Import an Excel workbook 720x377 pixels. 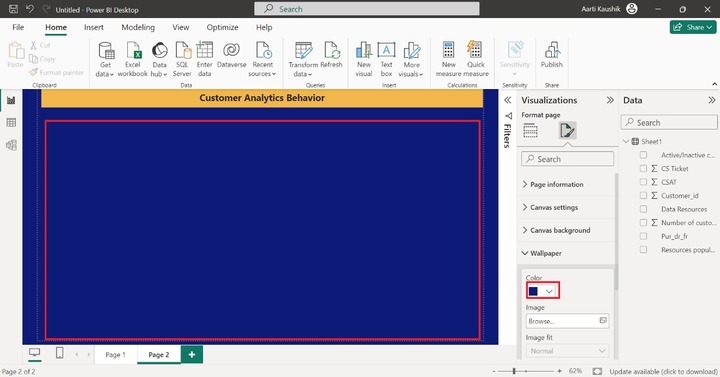tap(133, 59)
